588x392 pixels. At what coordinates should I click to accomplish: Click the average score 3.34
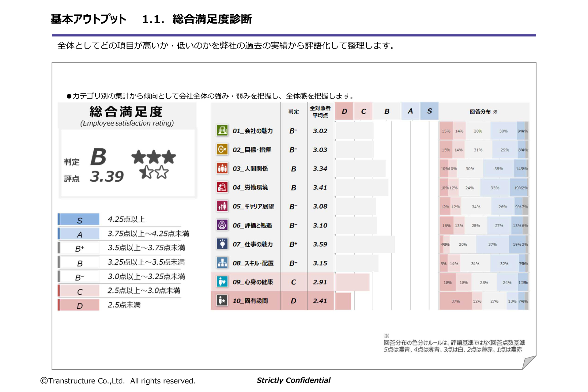tap(320, 168)
